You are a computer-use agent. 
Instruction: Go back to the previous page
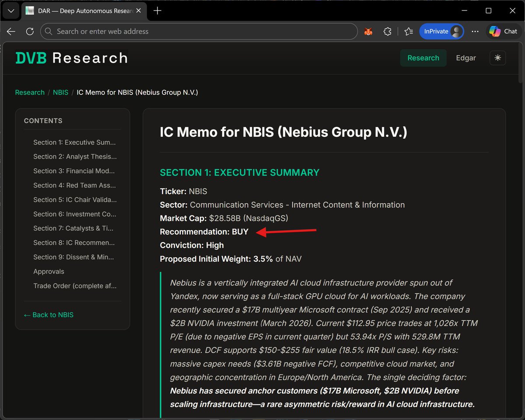(x=11, y=31)
